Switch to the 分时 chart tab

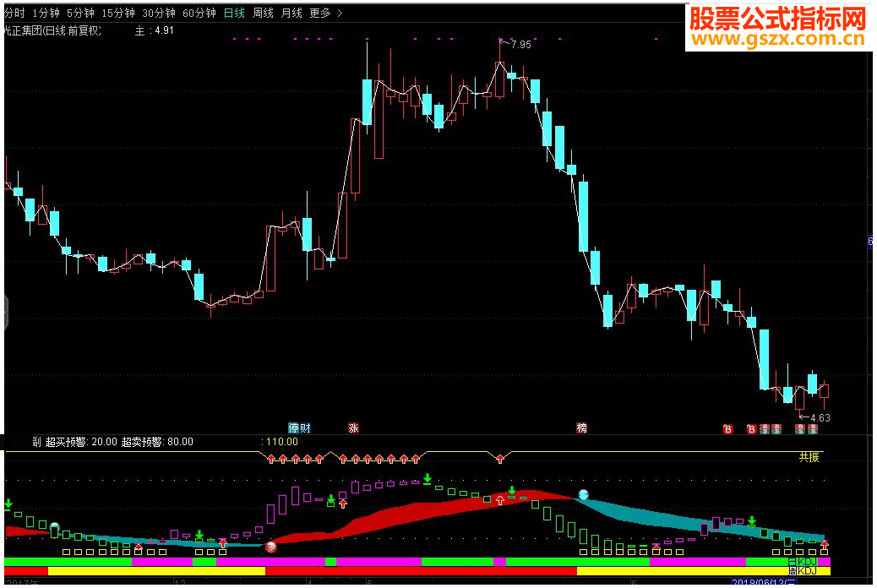[x=14, y=13]
